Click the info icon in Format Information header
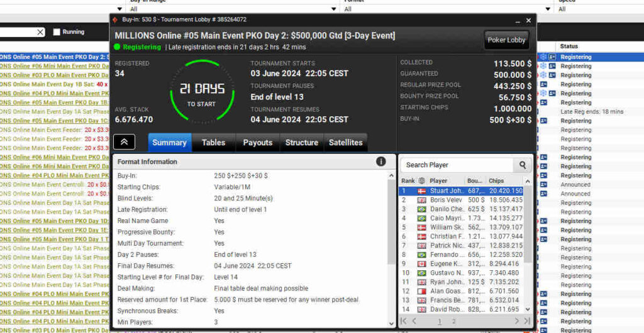Viewport: 644px width, 333px height. (380, 161)
